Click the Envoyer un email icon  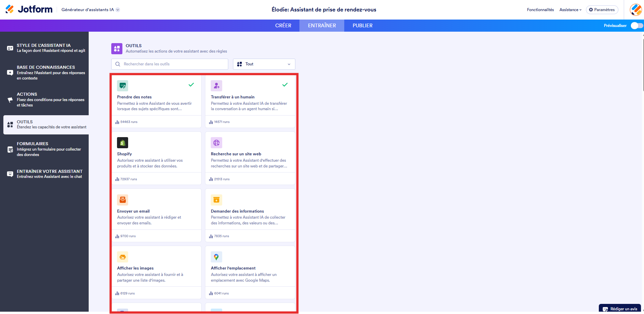tap(122, 200)
